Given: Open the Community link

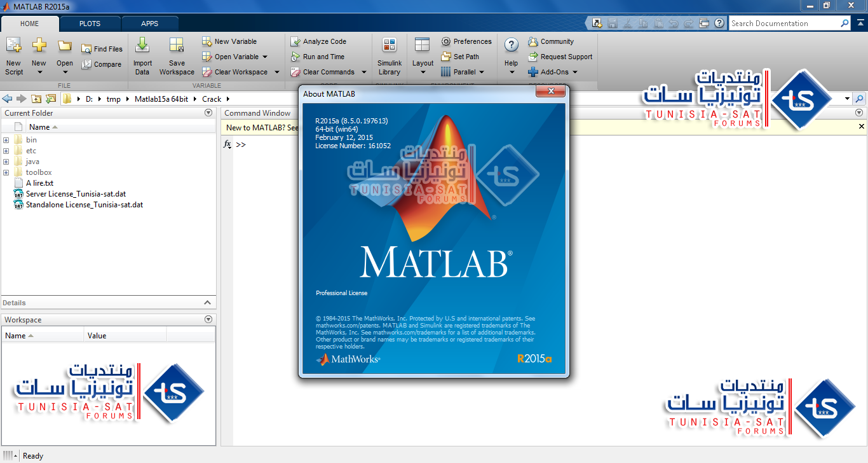Looking at the screenshot, I should 550,41.
